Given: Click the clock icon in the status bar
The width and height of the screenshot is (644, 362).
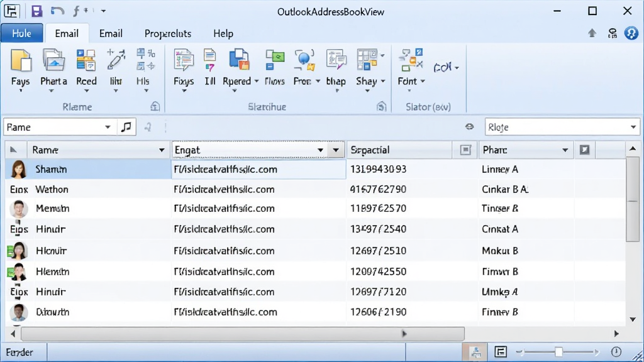Looking at the screenshot, I should click(x=616, y=352).
